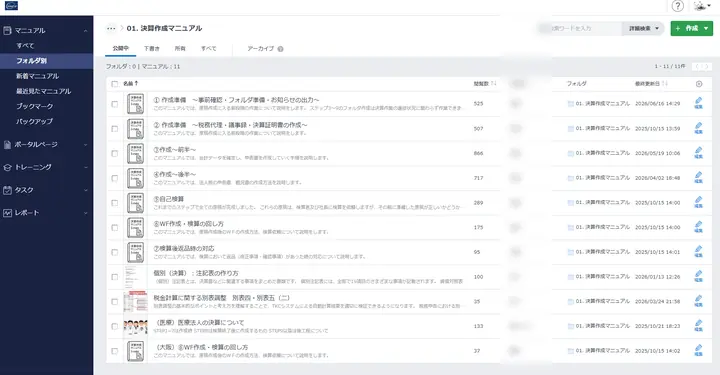The image size is (720, 375).
Task: Click the app logo in top-left corner
Action: [11, 6]
